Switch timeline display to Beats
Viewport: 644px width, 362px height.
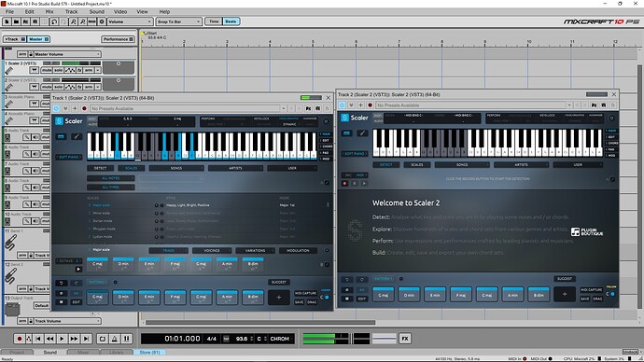pos(231,21)
